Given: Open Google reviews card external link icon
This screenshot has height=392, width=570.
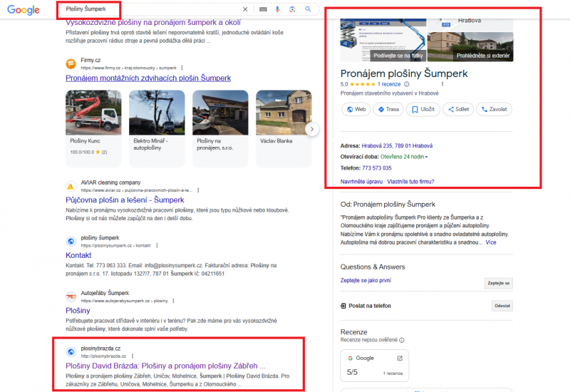Looking at the screenshot, I should [400, 359].
